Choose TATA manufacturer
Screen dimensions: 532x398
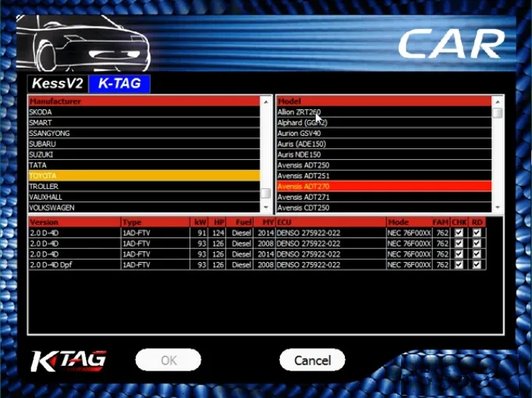(144, 165)
